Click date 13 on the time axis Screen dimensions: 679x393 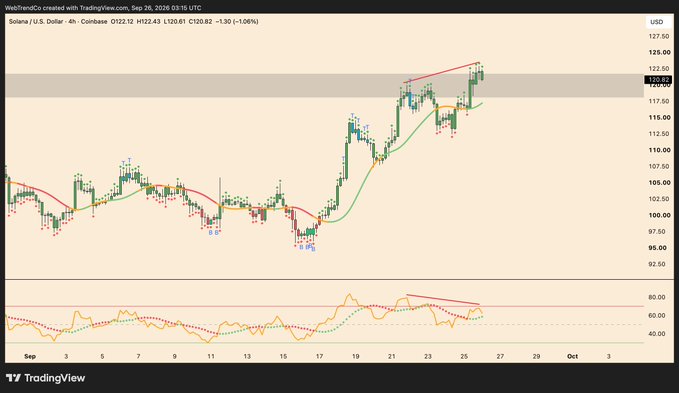tap(247, 356)
